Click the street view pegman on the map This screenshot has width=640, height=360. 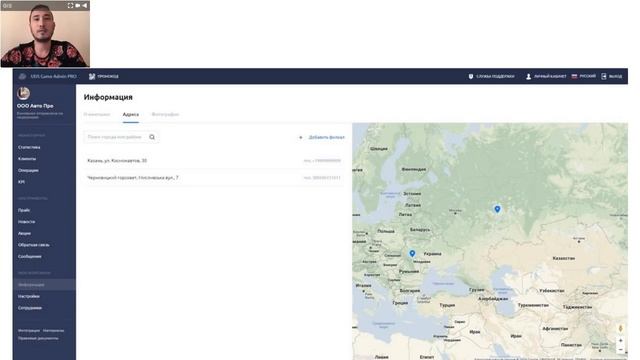[620, 329]
